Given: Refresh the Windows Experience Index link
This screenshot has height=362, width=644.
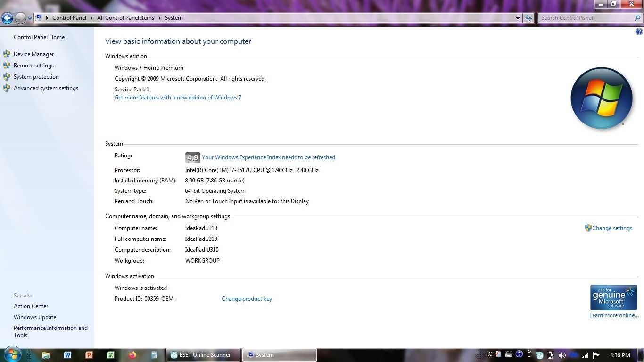Looking at the screenshot, I should 268,157.
